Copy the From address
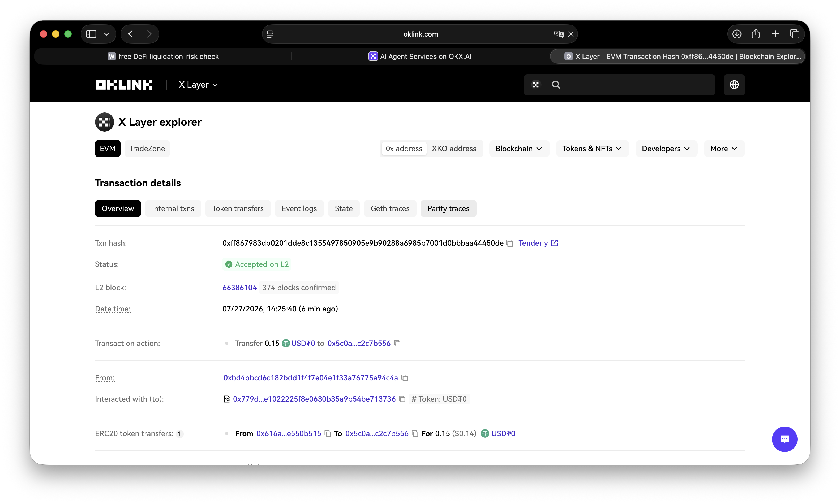Image resolution: width=840 pixels, height=504 pixels. 404,378
